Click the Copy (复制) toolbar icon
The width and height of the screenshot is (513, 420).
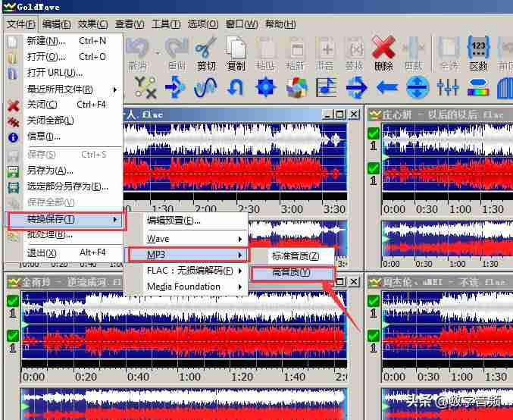pos(236,48)
